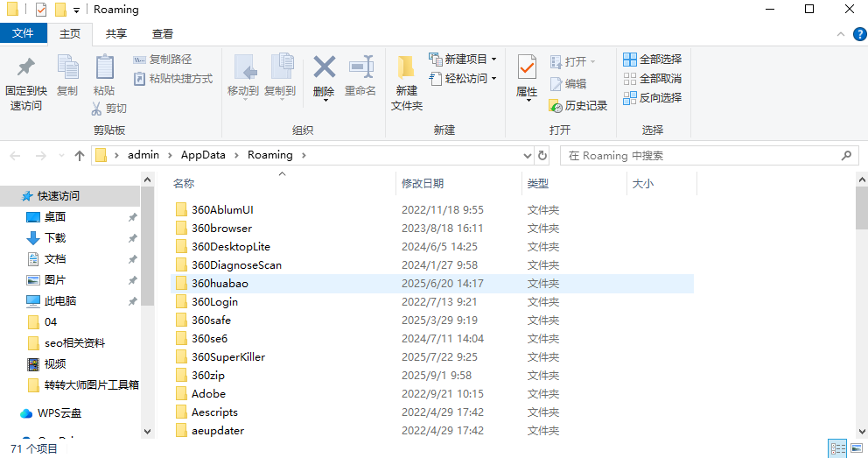The image size is (868, 458).
Task: Click the Pin to Quick Access icon
Action: pos(25,67)
